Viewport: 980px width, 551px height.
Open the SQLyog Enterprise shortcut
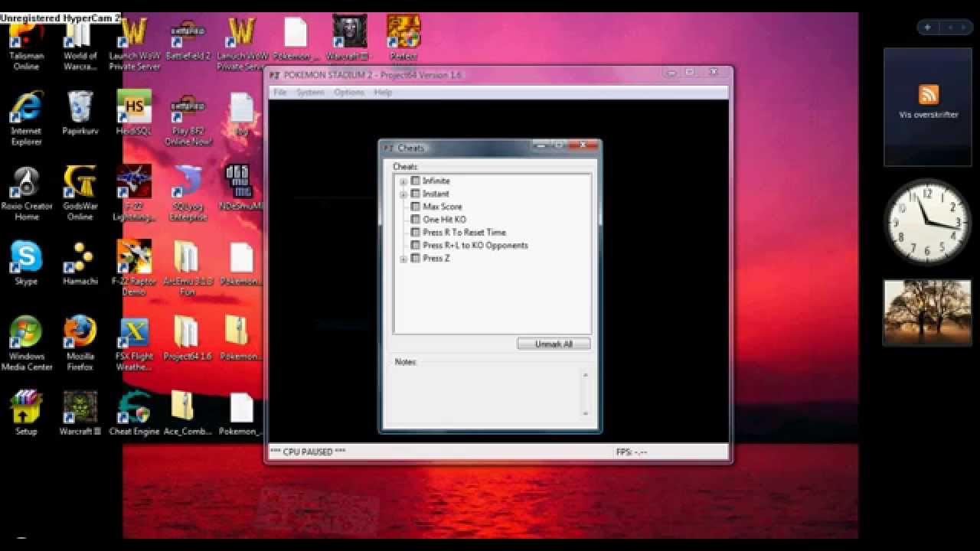point(188,194)
